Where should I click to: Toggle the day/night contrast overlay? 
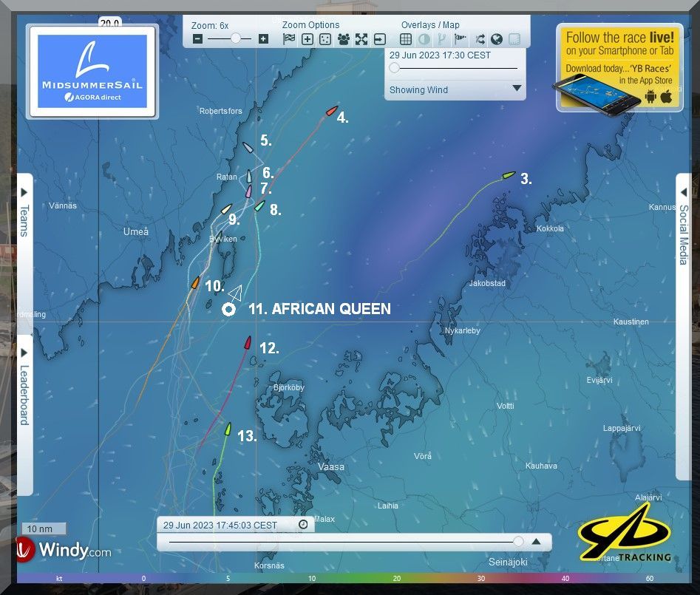pyautogui.click(x=424, y=39)
